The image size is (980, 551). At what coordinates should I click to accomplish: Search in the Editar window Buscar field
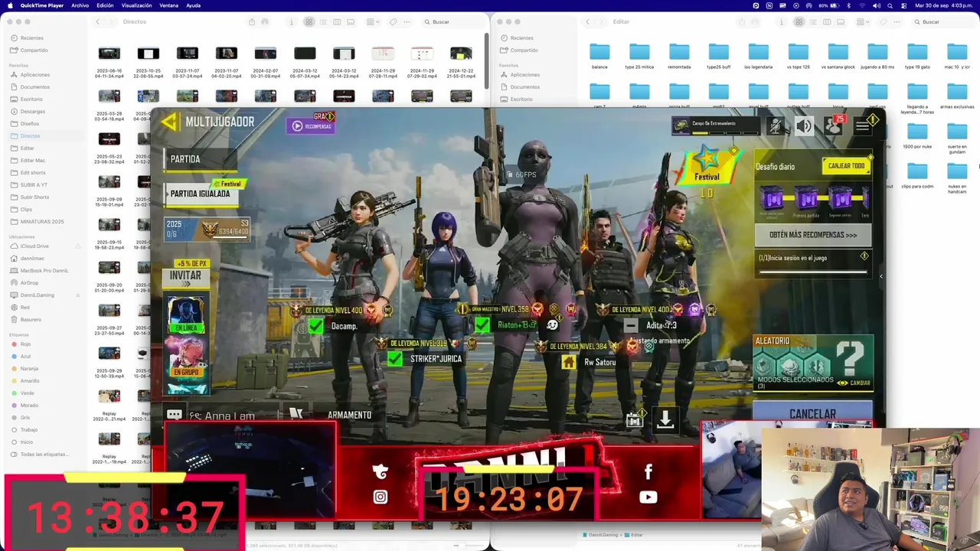coord(942,21)
